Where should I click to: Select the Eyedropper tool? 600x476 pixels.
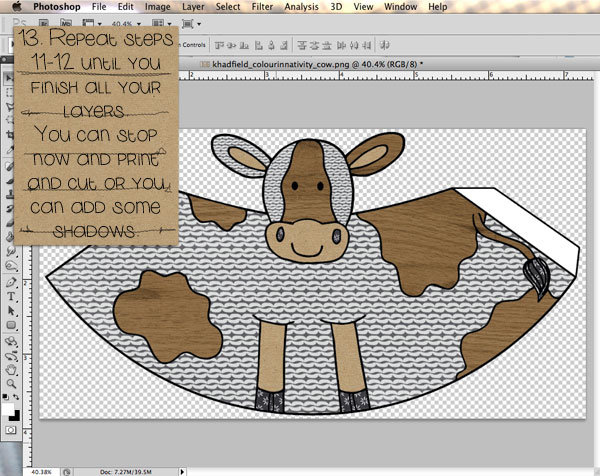click(x=9, y=149)
